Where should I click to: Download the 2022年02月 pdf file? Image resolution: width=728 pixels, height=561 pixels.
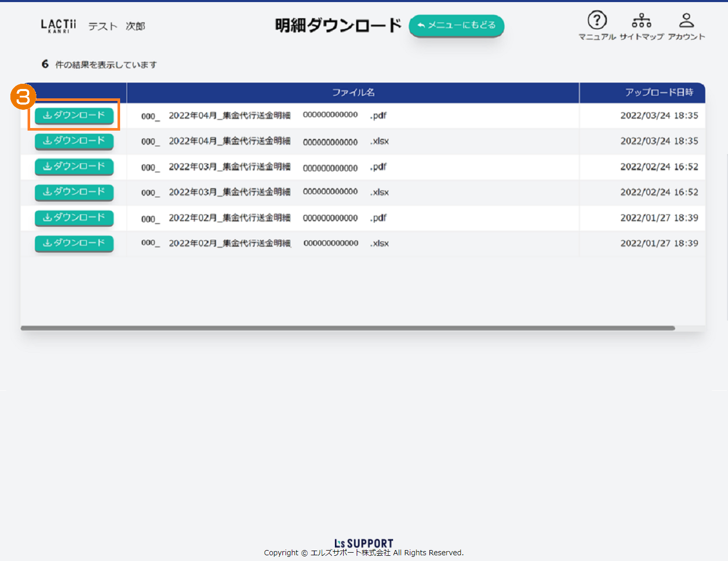(74, 218)
